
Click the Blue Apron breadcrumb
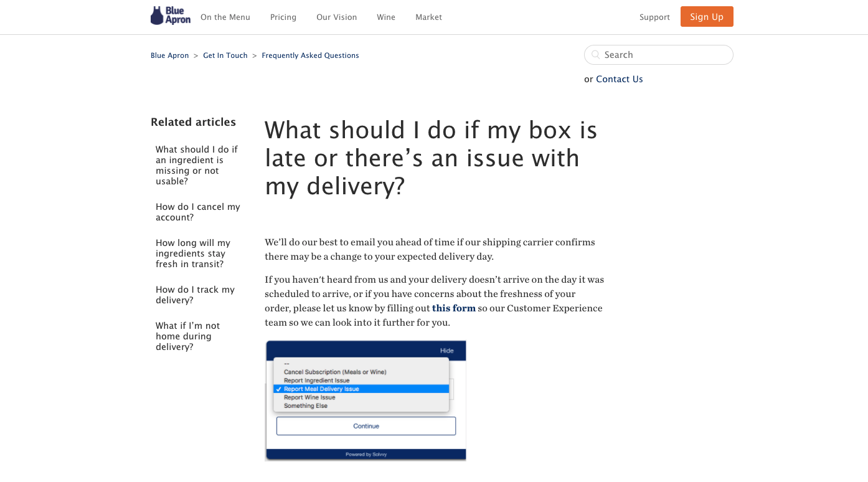click(x=170, y=55)
